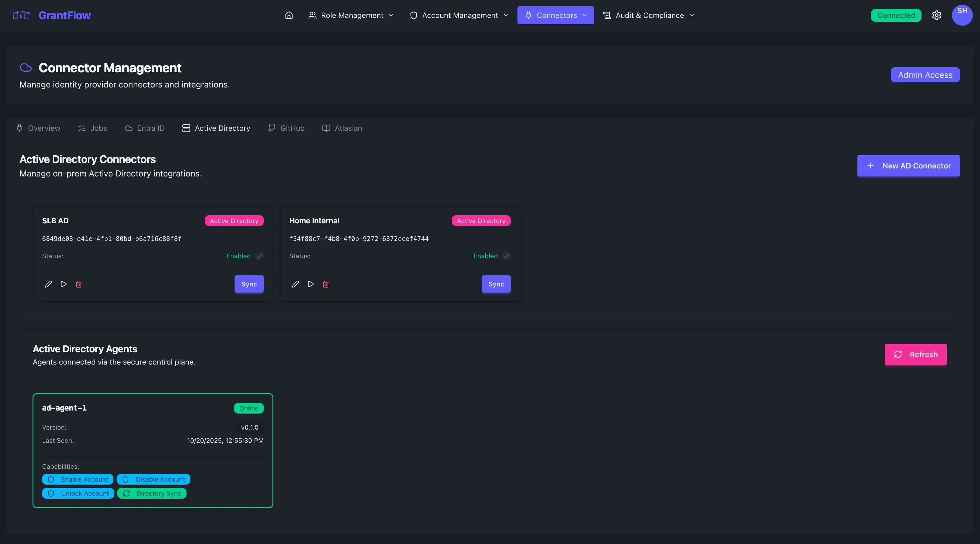Expand Audit & Compliance menu
The width and height of the screenshot is (980, 544).
click(649, 15)
